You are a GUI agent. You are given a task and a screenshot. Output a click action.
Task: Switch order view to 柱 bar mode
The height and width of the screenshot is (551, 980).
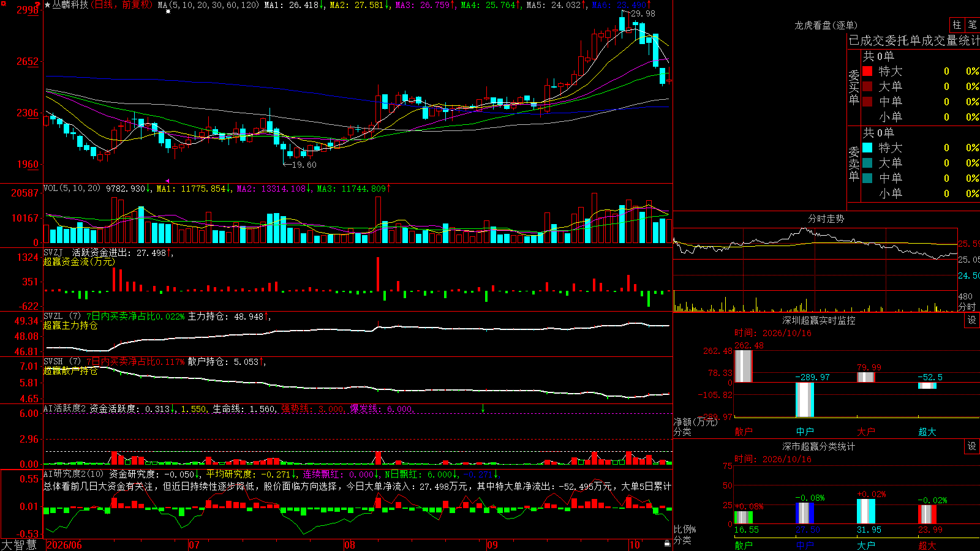(957, 25)
